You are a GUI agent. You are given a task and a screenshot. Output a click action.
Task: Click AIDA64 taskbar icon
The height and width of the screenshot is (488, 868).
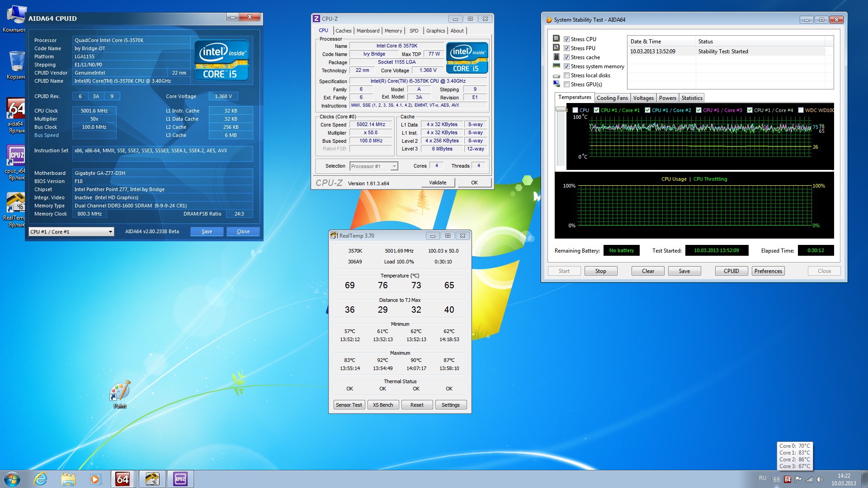click(123, 479)
